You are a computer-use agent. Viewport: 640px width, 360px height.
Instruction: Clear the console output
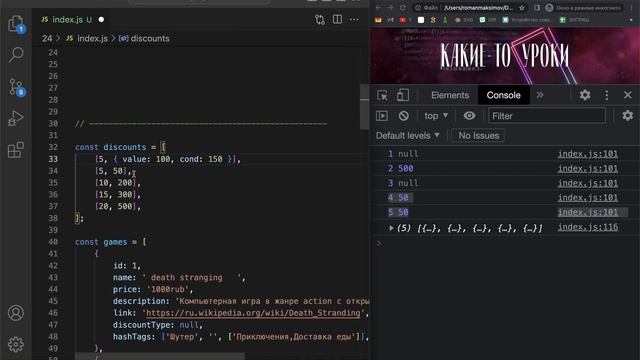point(403,116)
